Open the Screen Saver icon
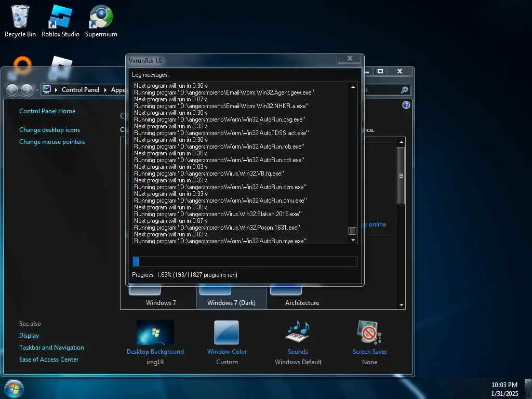Viewport: 532px width, 399px height. [369, 332]
